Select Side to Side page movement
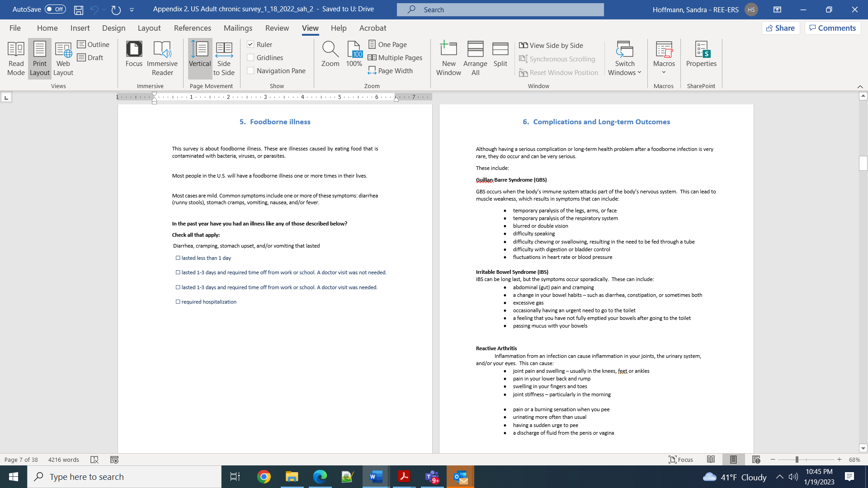The height and width of the screenshot is (488, 868). pyautogui.click(x=224, y=59)
